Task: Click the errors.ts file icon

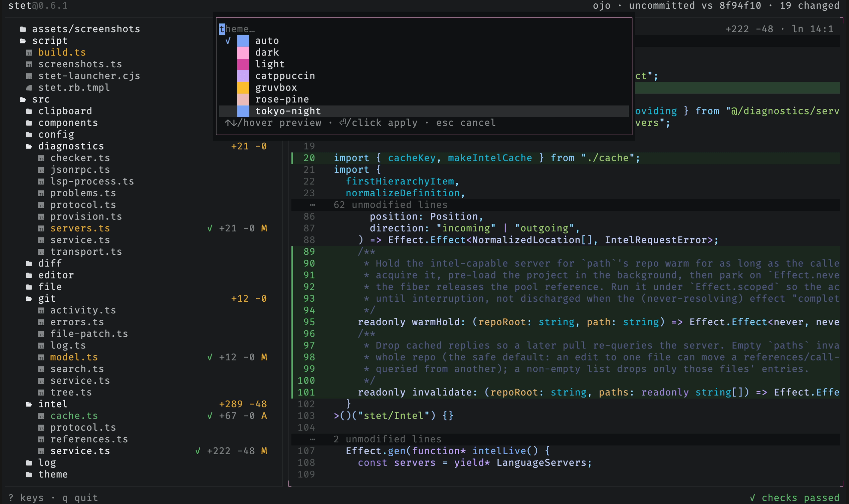Action: coord(41,322)
